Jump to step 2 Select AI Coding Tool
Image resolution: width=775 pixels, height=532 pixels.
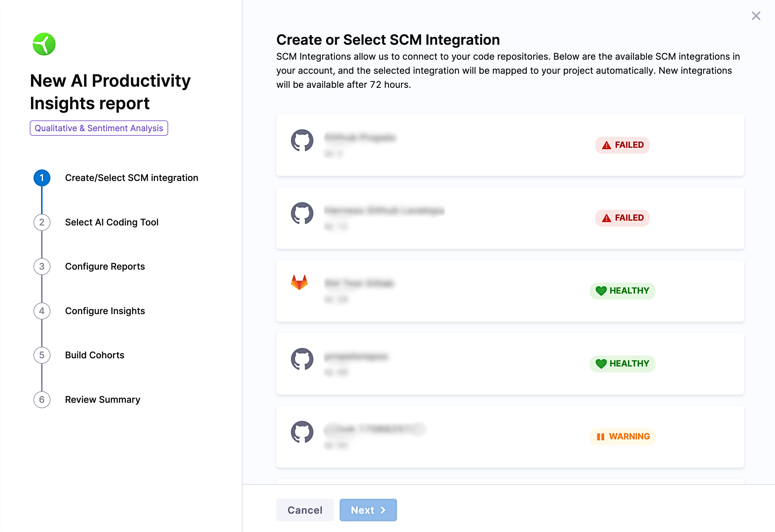[x=112, y=222]
